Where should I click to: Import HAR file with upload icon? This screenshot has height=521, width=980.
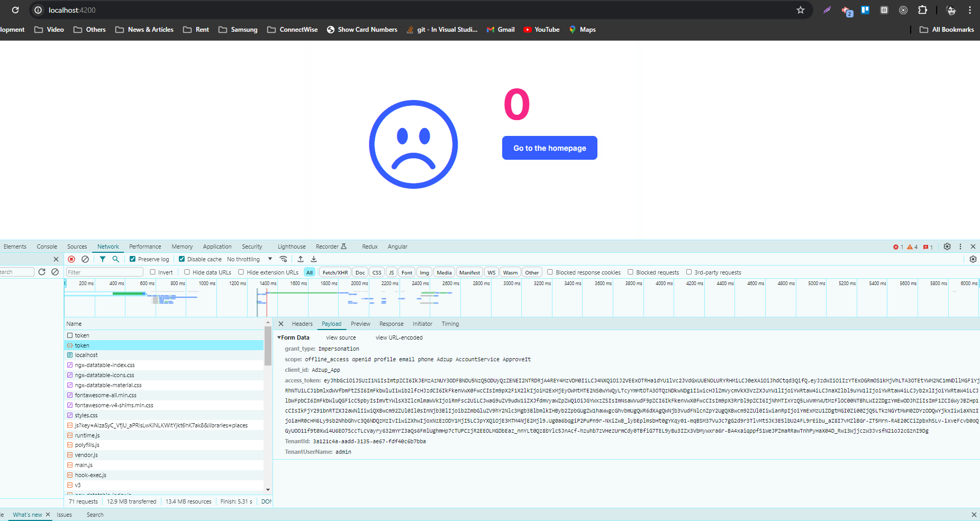[301, 259]
